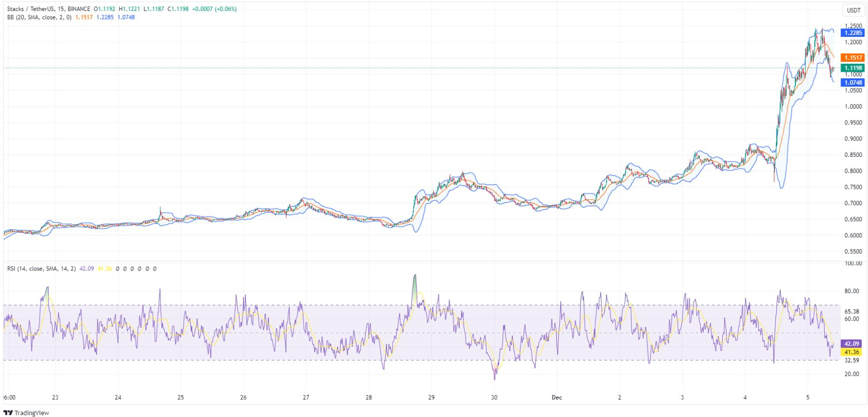The width and height of the screenshot is (868, 417).
Task: Open the USDT currency selector
Action: click(854, 10)
